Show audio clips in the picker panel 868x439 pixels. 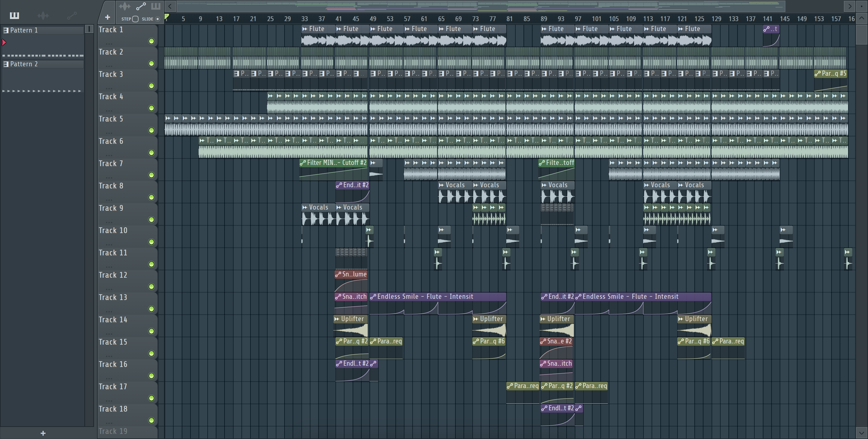coord(43,15)
